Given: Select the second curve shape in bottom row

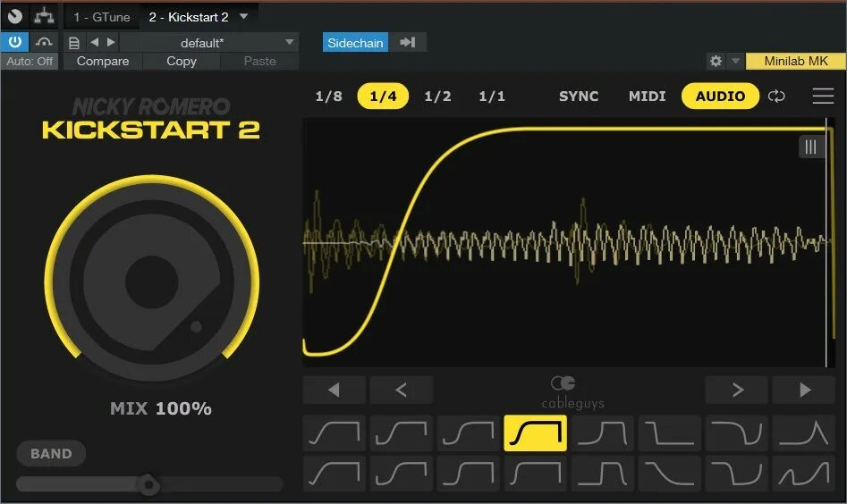Looking at the screenshot, I should 401,474.
